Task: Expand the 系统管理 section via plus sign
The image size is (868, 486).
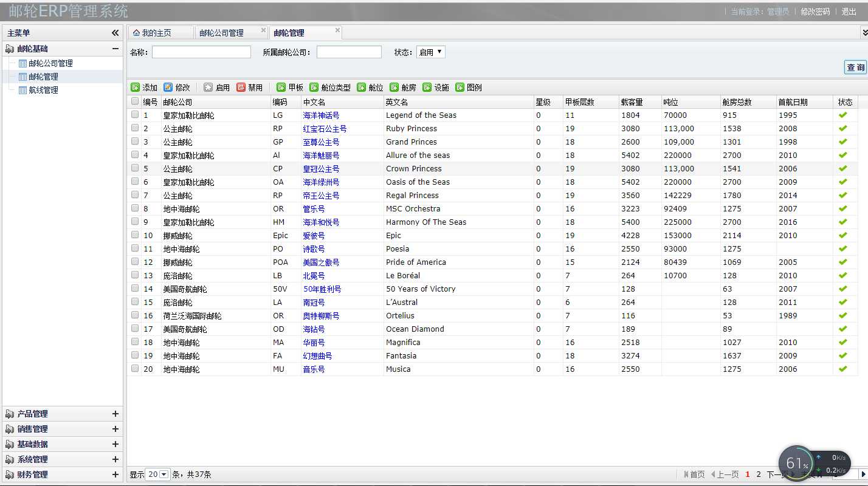Action: 115,459
